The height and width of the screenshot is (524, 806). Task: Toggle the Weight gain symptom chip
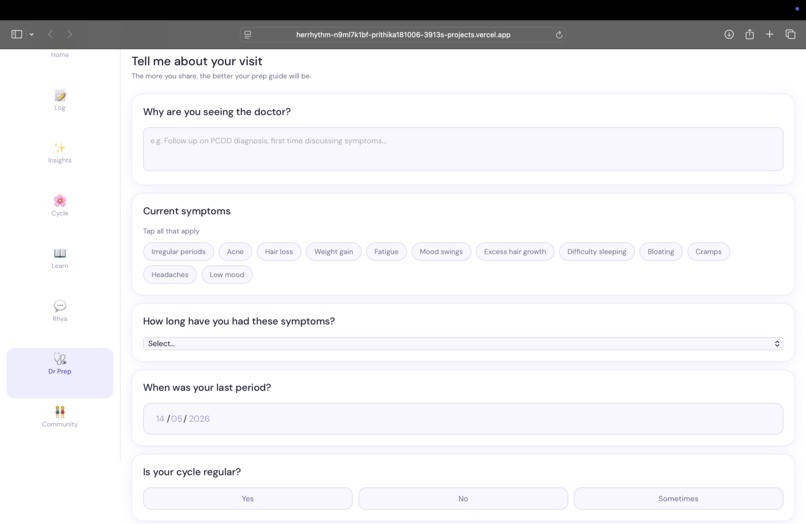tap(334, 251)
